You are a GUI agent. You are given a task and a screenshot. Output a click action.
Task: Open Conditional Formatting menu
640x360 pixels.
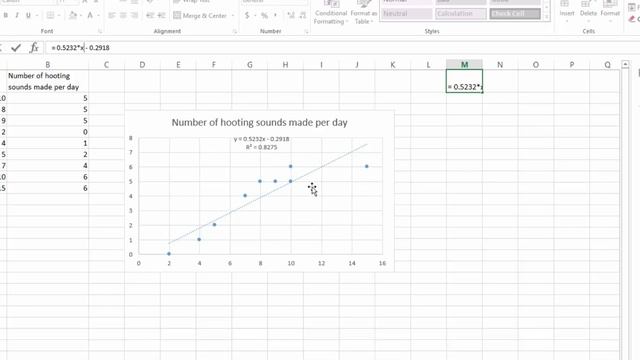pyautogui.click(x=331, y=13)
